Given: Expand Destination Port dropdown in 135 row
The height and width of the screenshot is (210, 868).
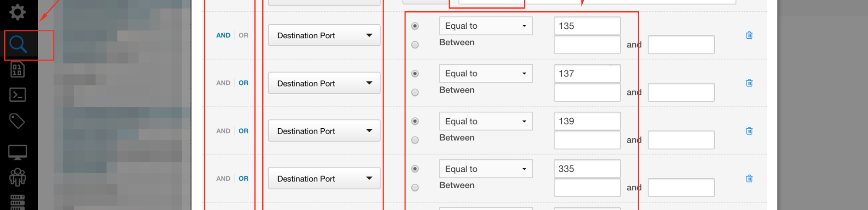Looking at the screenshot, I should coord(324,35).
